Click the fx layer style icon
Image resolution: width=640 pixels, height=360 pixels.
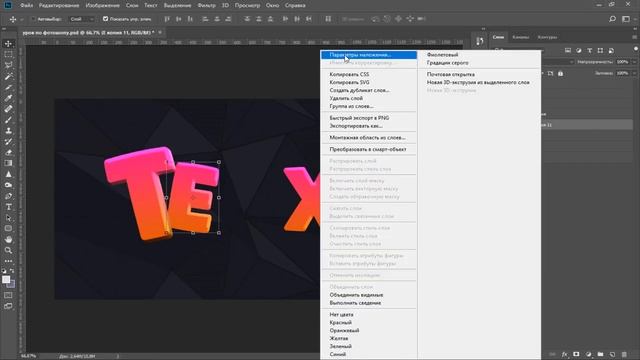[x=564, y=354]
